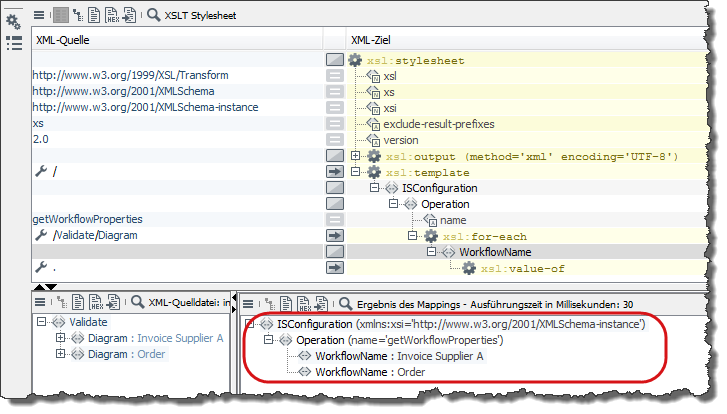The height and width of the screenshot is (414, 727).
Task: Collapse the xsl:template node
Action: point(356,172)
